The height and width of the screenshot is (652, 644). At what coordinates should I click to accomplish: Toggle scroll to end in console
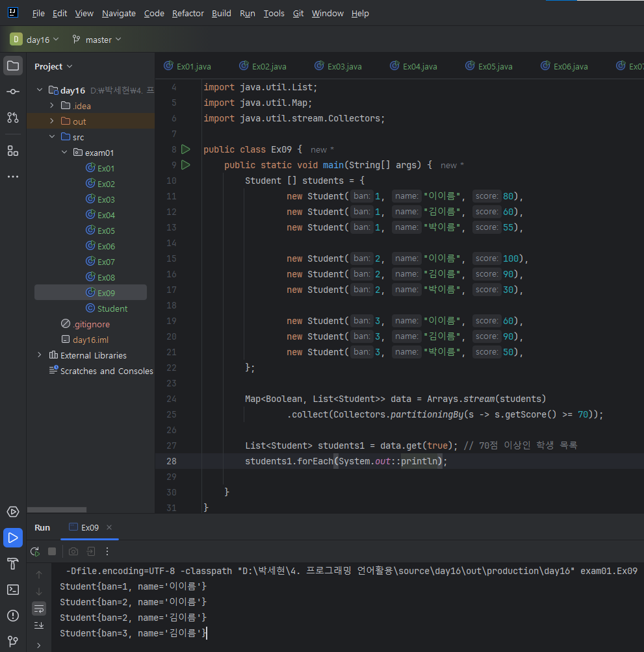coord(39,625)
